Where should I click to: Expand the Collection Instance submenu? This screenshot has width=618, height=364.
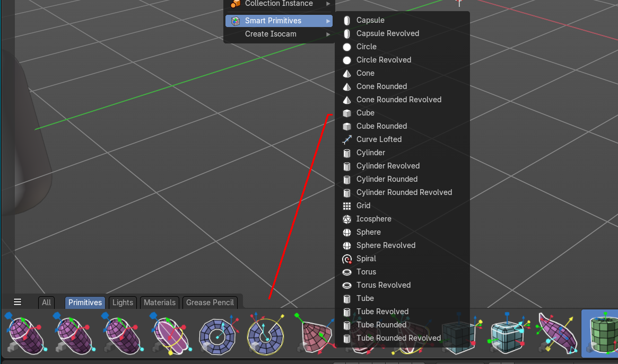coord(279,4)
